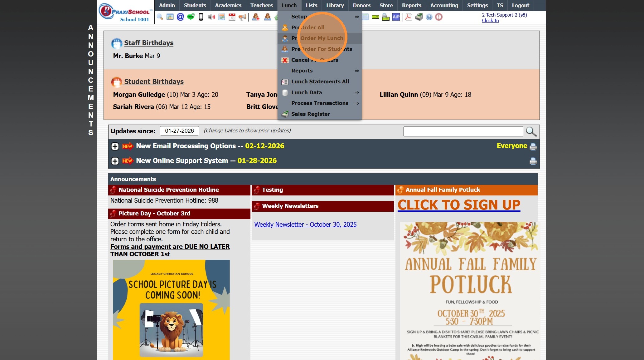Select Sales Register from Lunch menu
The image size is (644, 360).
point(310,114)
